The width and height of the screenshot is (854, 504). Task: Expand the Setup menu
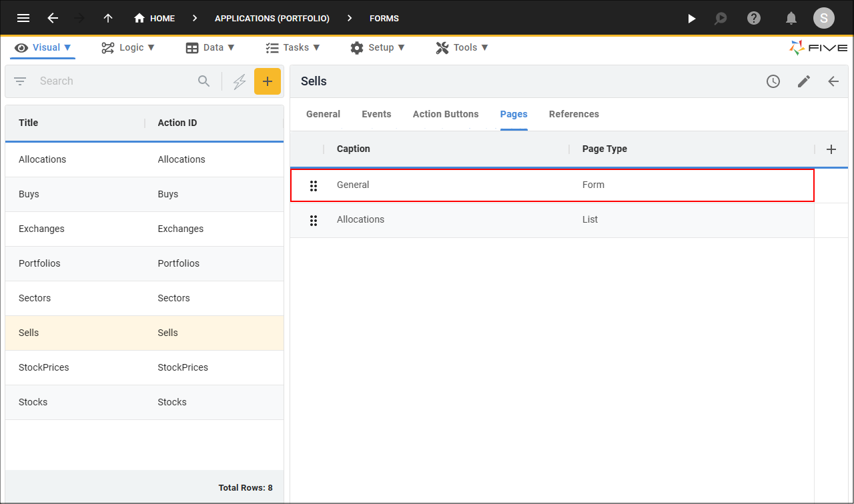click(378, 47)
